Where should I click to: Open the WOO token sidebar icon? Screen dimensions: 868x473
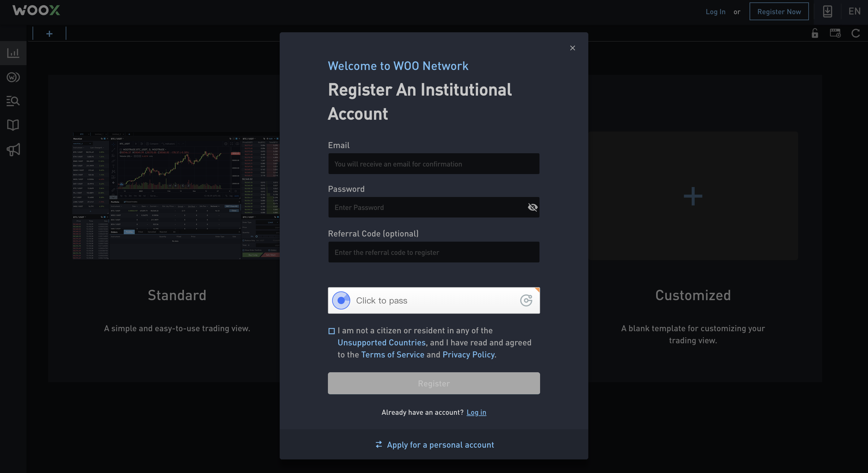(x=13, y=77)
